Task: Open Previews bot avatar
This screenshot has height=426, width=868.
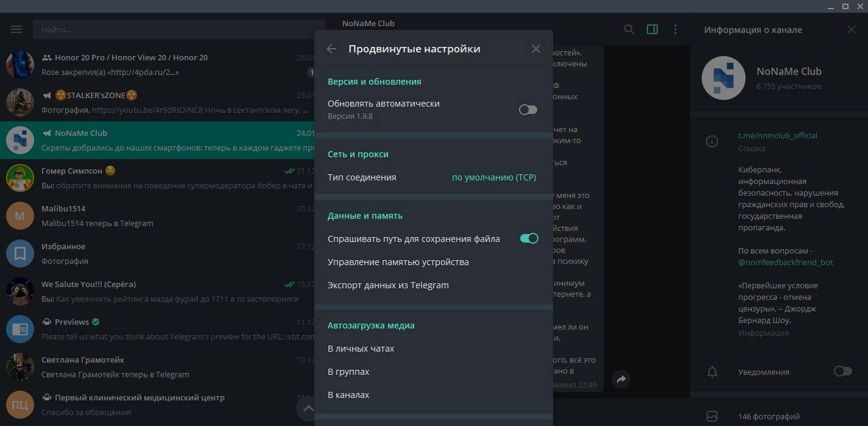Action: point(19,329)
